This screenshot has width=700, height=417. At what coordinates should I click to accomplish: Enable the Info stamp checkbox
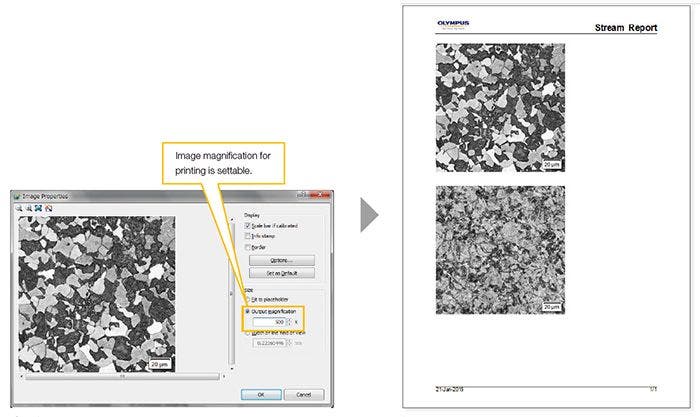[x=248, y=236]
